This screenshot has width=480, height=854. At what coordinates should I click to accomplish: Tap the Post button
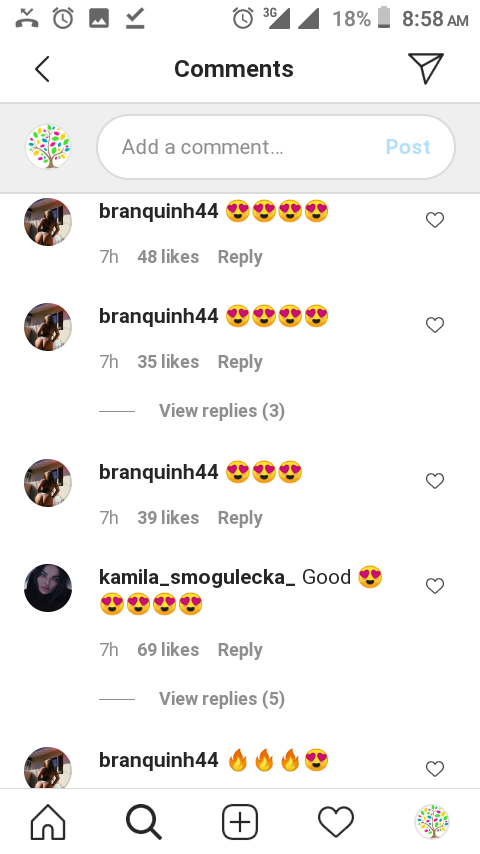(x=408, y=147)
